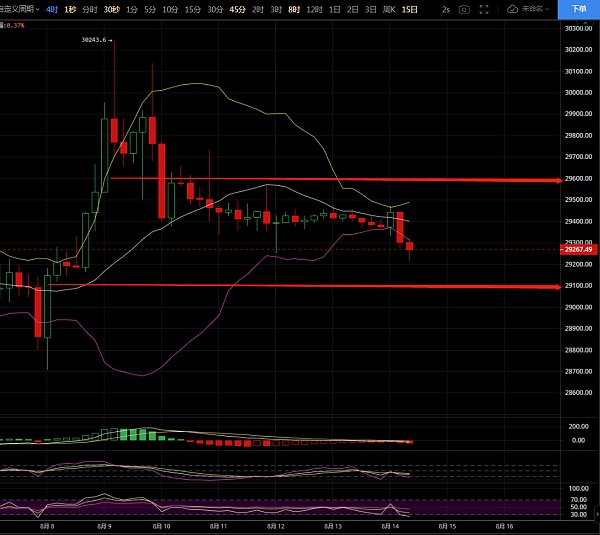The height and width of the screenshot is (535, 600).
Task: Select the 4时 timeframe
Action: (x=52, y=10)
